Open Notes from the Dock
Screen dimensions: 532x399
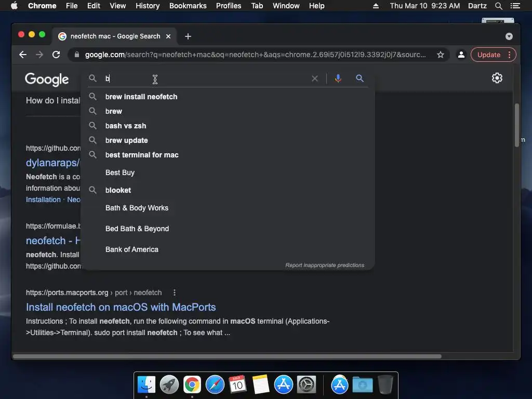(261, 384)
